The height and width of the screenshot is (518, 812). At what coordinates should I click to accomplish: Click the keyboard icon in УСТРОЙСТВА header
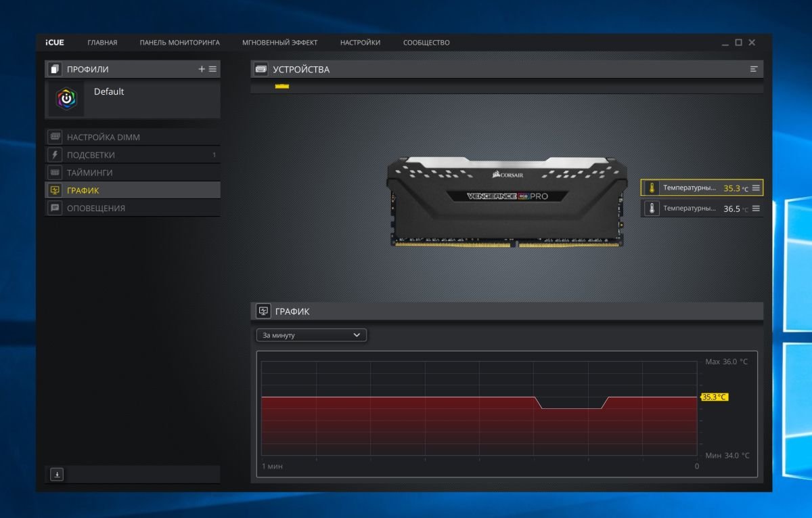(261, 69)
